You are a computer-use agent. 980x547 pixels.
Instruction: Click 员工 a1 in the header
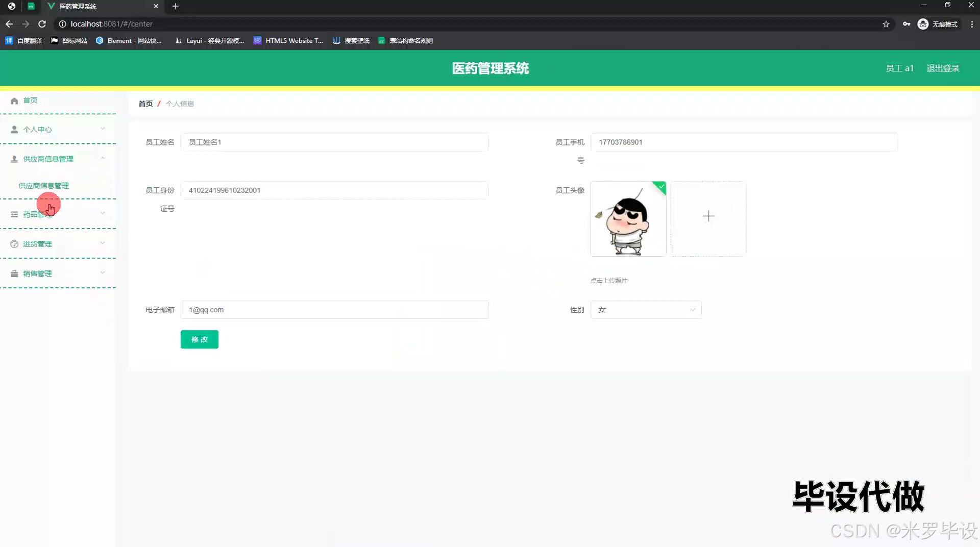899,68
